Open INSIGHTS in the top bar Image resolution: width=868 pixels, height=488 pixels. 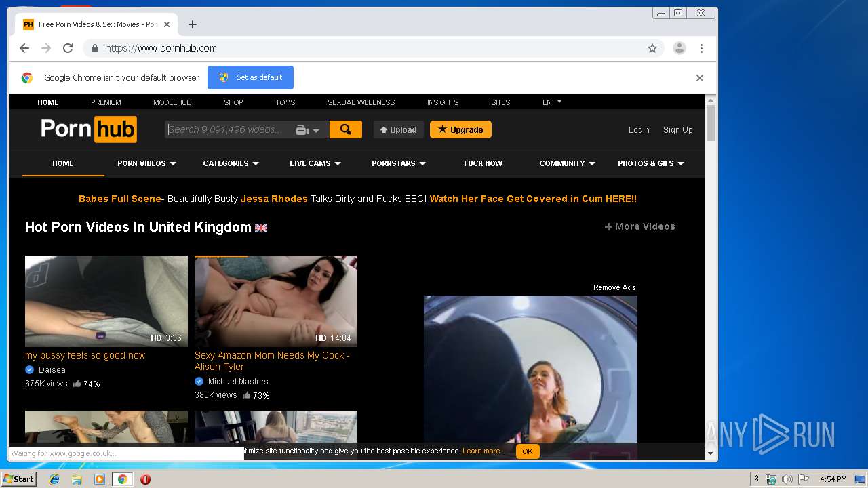click(x=443, y=102)
